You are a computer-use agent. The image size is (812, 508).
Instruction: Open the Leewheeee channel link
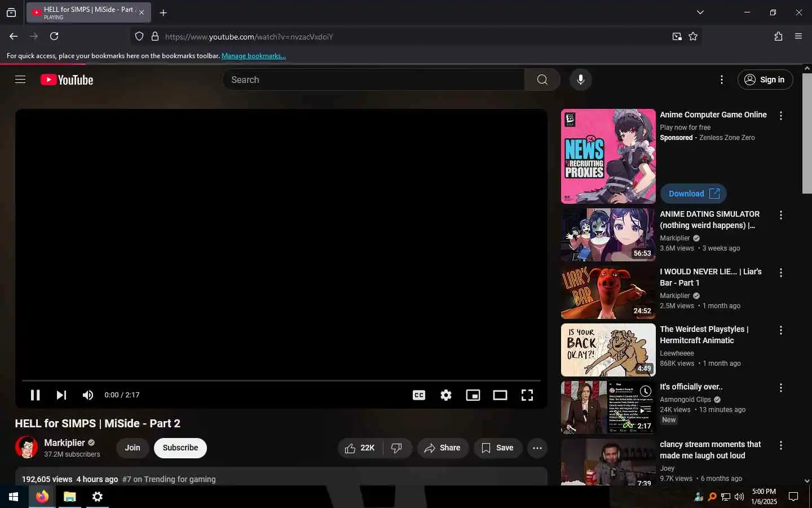click(677, 353)
